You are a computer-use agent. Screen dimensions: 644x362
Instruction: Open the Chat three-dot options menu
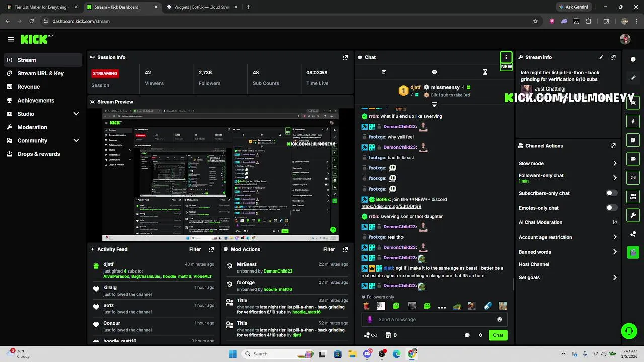coord(506,57)
